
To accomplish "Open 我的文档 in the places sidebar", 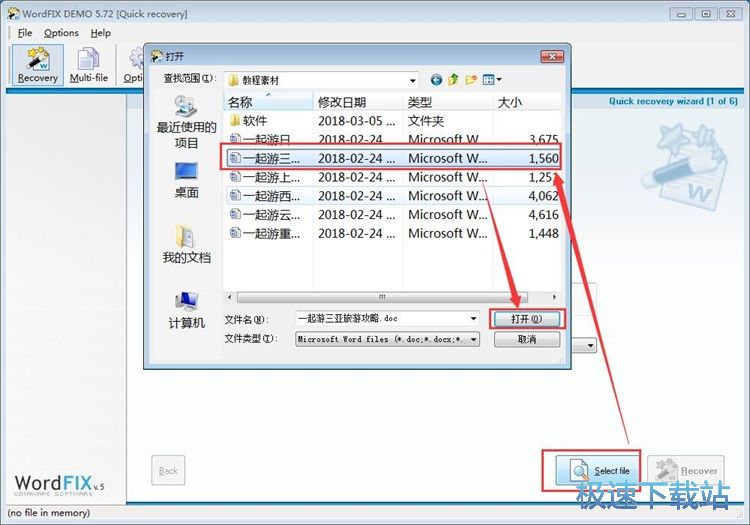I will pyautogui.click(x=186, y=244).
